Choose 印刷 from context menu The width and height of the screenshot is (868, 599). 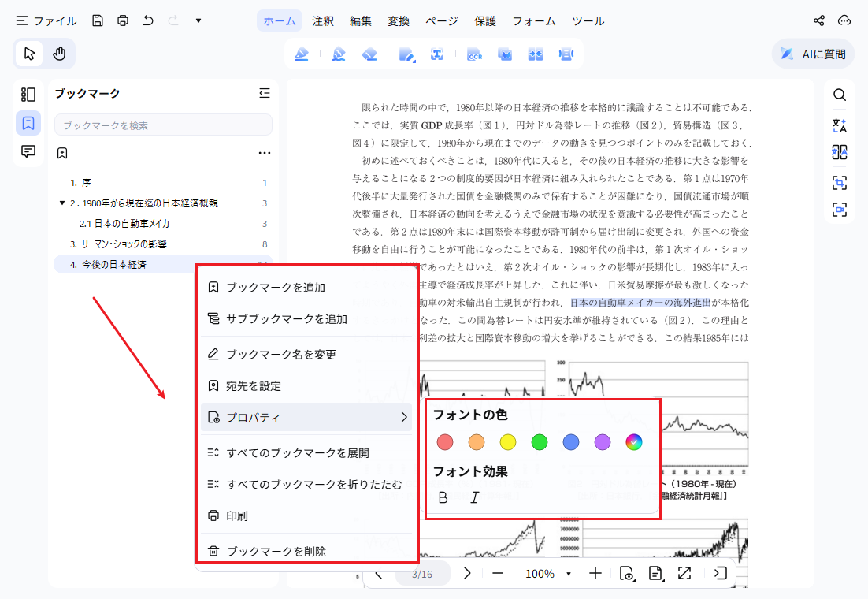(x=307, y=516)
